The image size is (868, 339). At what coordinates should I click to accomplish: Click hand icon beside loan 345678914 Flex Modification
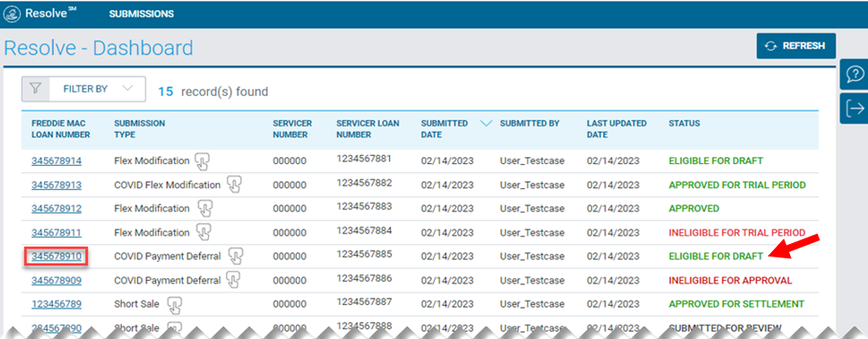click(x=202, y=161)
